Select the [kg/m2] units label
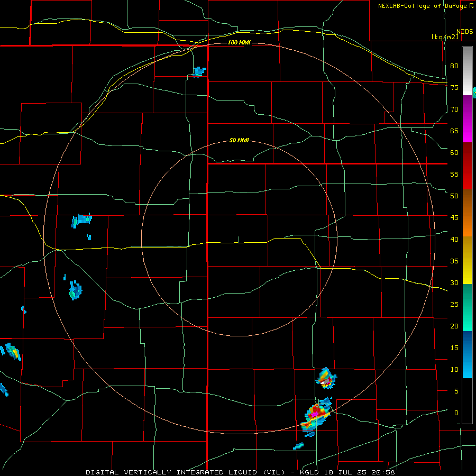 click(445, 37)
